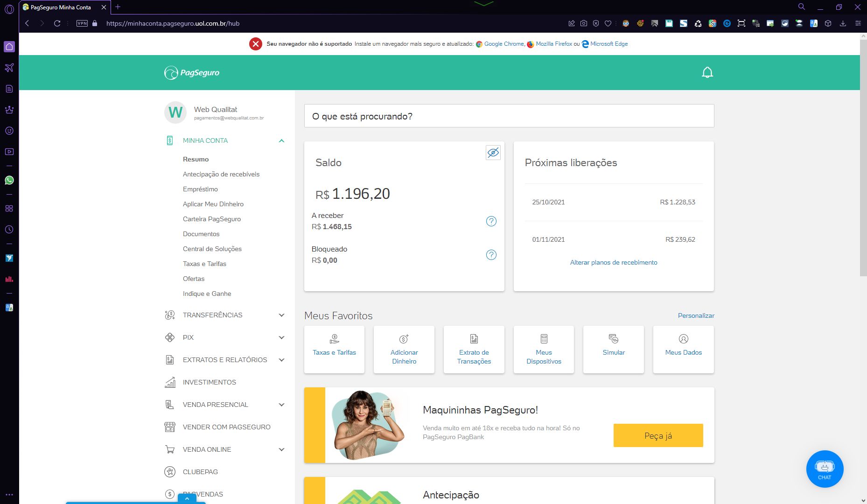Expand the Extratos e Relatórios section

click(x=281, y=360)
